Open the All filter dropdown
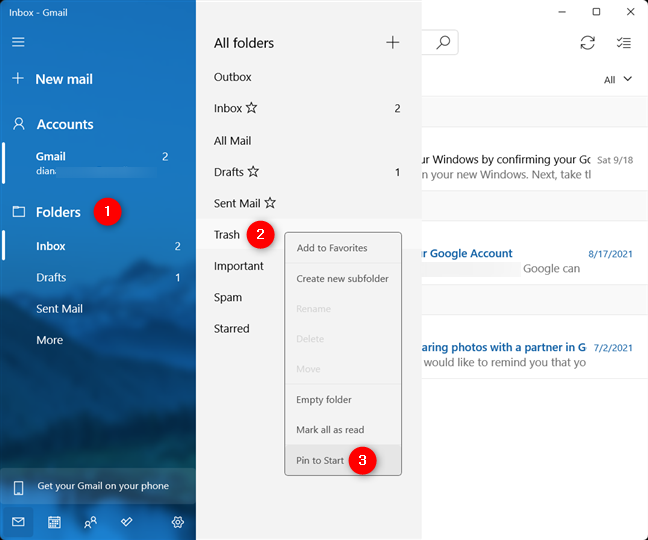 tap(618, 79)
